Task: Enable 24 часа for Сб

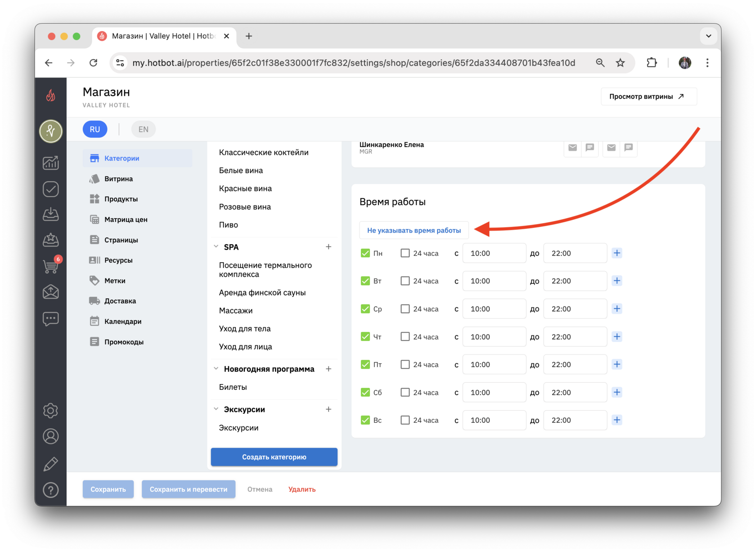Action: (405, 392)
